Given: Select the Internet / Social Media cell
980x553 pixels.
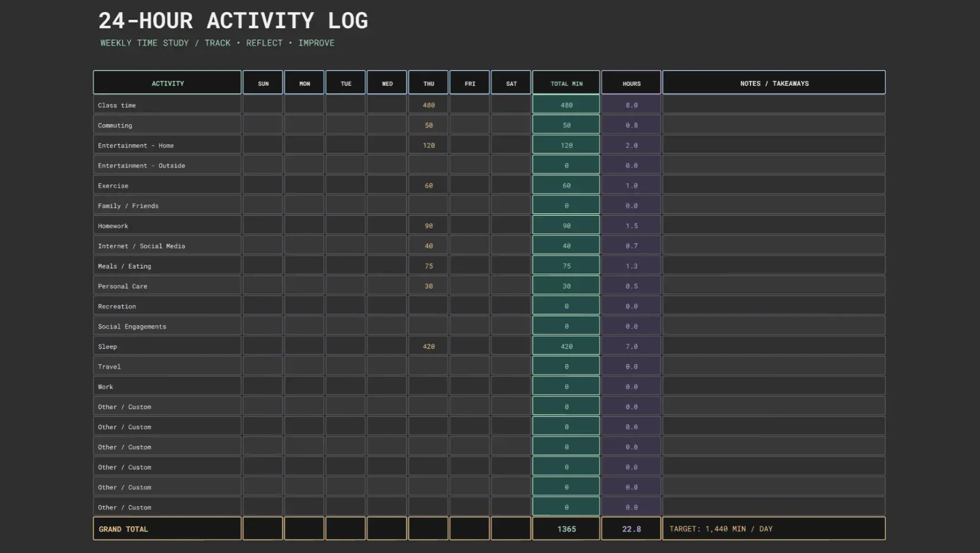Looking at the screenshot, I should pyautogui.click(x=167, y=245).
